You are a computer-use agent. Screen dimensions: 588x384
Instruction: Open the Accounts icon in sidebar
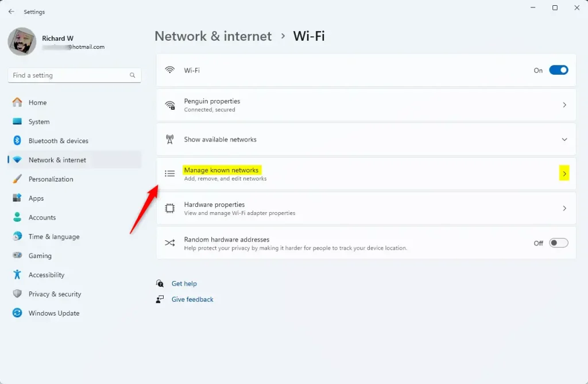pos(18,217)
